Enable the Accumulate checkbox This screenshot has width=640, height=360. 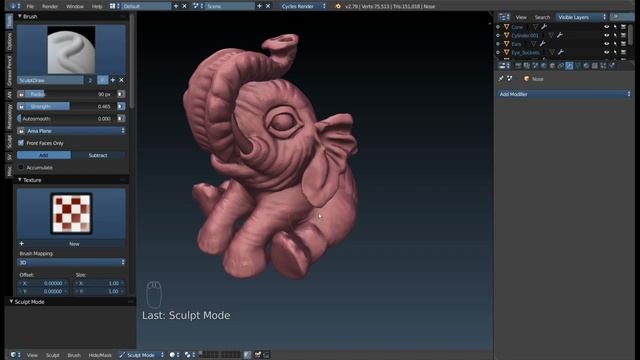click(21, 167)
